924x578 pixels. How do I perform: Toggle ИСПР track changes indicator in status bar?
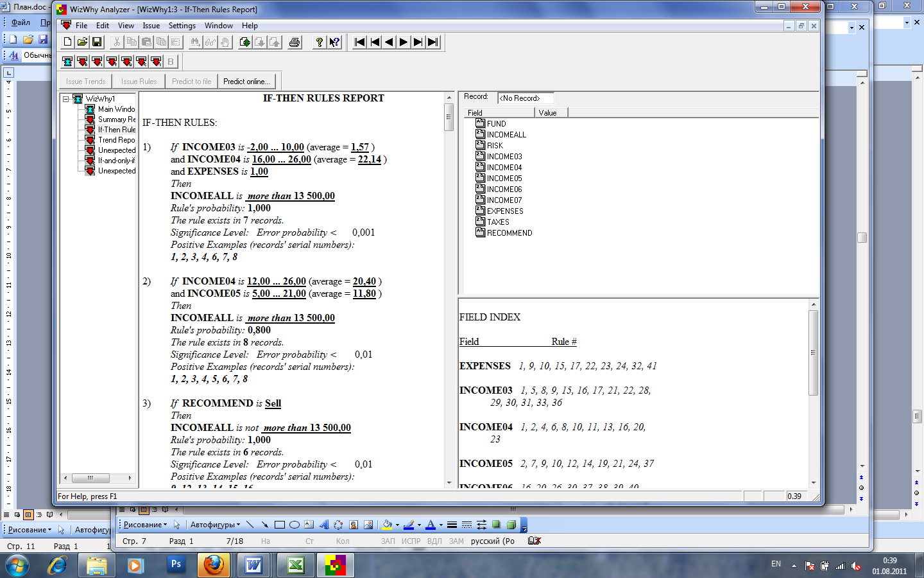coord(411,541)
